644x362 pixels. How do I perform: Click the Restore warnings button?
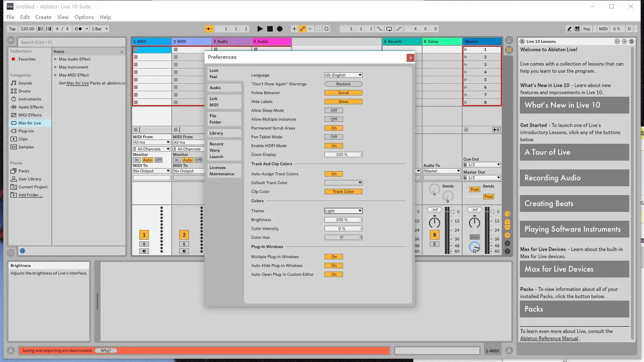(343, 84)
